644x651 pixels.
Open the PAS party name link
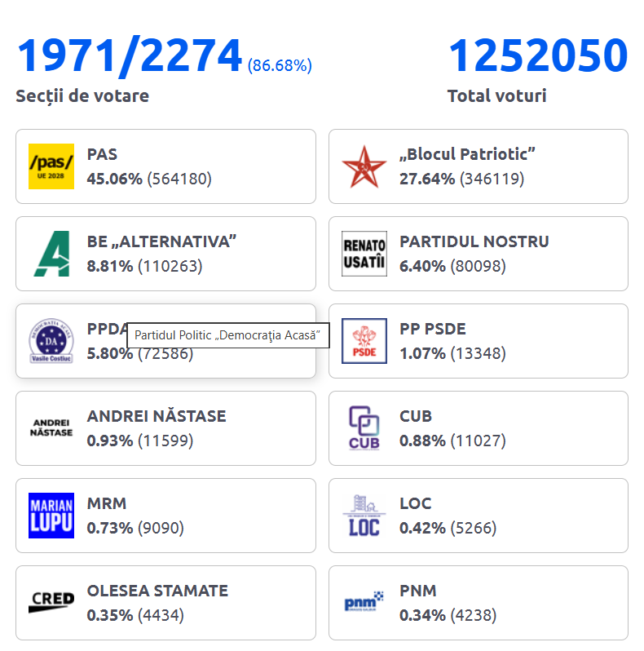point(103,154)
